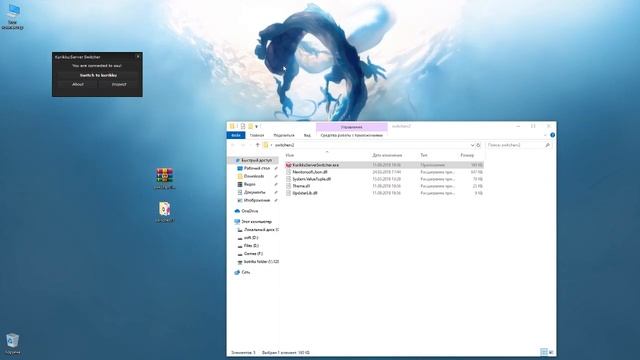Select Этот компьютер in the navigation pane
Viewport: 640px width, 360px height.
click(x=256, y=222)
